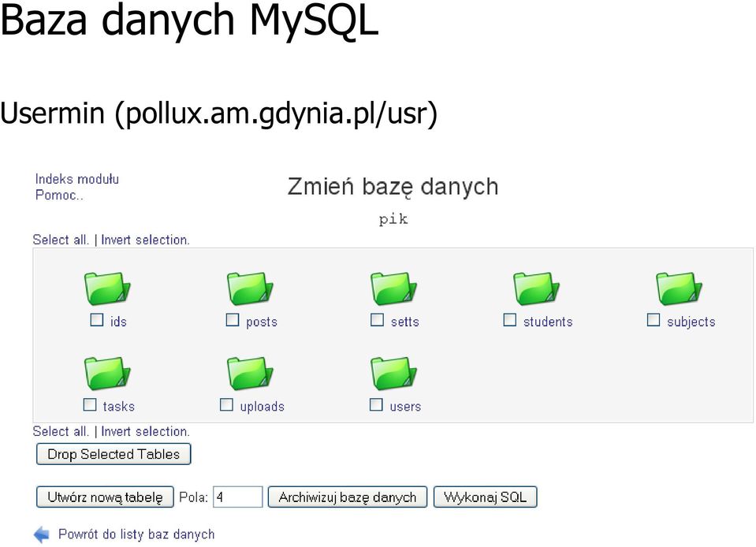Screen dimensions: 756x547
Task: Open the users table folder icon
Action: (393, 373)
